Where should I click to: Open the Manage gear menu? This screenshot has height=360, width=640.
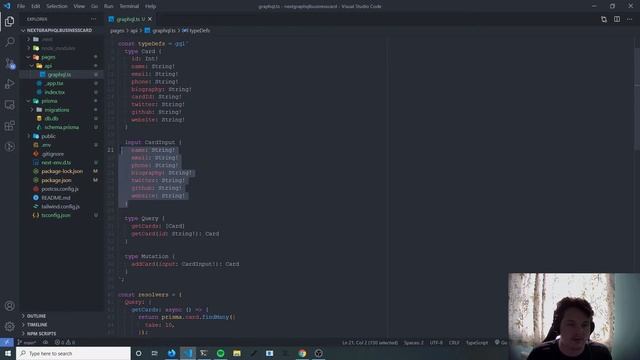click(9, 327)
